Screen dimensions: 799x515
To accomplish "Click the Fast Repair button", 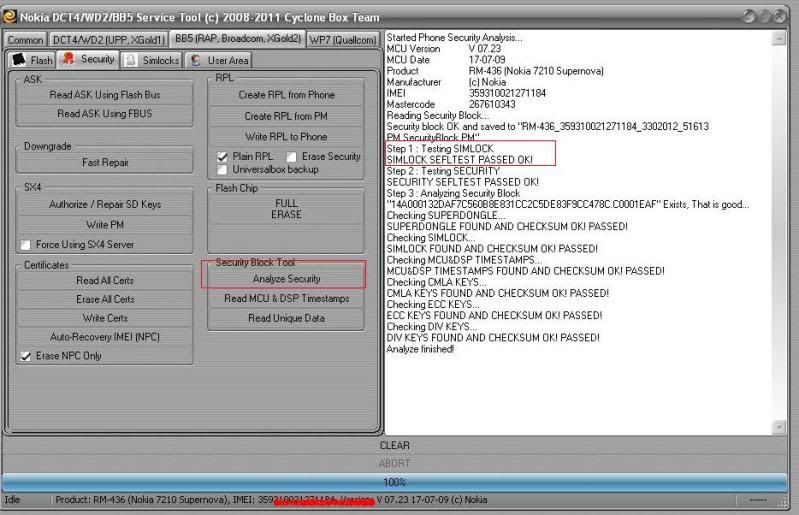I will [105, 163].
